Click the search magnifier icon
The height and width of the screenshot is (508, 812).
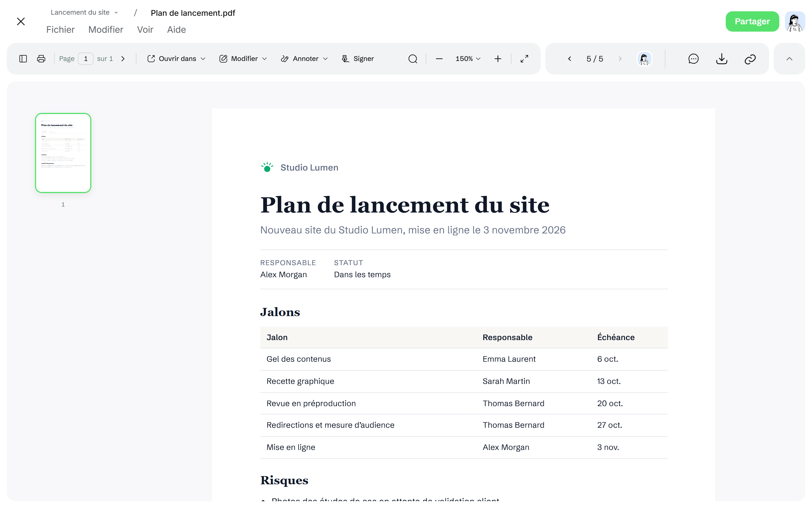(413, 59)
